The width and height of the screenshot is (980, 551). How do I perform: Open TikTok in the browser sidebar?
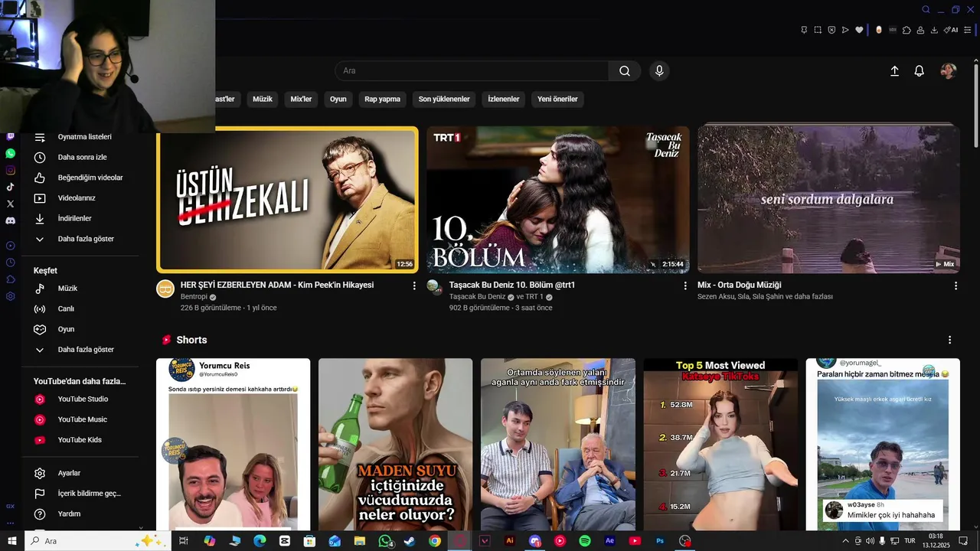pyautogui.click(x=10, y=187)
